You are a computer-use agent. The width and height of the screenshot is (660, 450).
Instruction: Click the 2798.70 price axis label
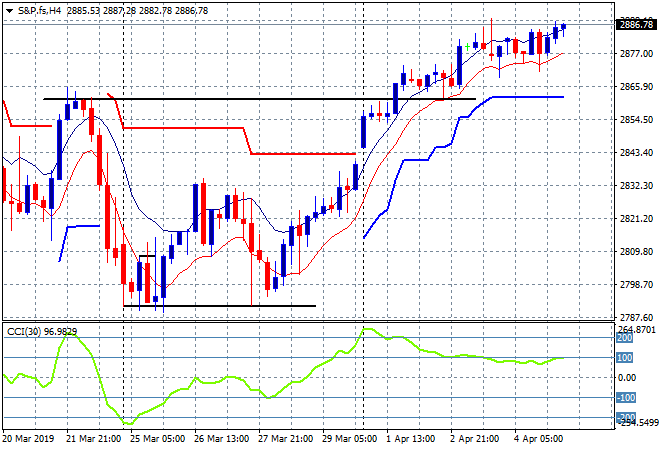coord(637,285)
